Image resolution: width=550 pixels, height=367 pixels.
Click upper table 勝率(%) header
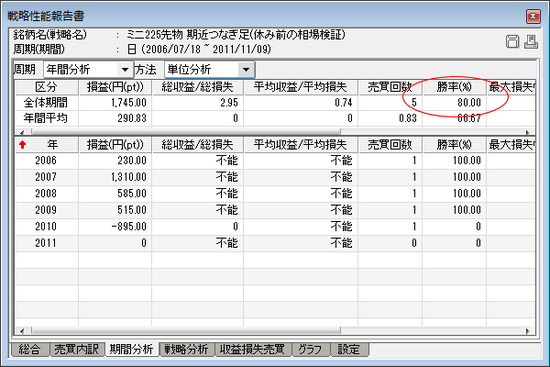[454, 87]
